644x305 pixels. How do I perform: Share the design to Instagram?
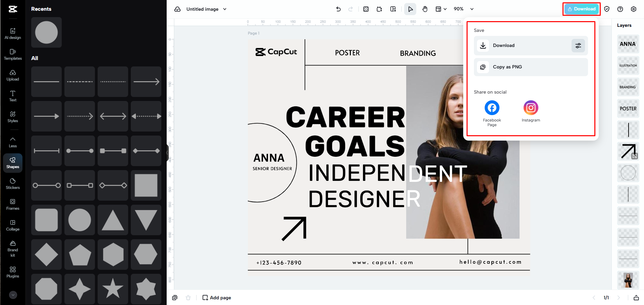[531, 107]
